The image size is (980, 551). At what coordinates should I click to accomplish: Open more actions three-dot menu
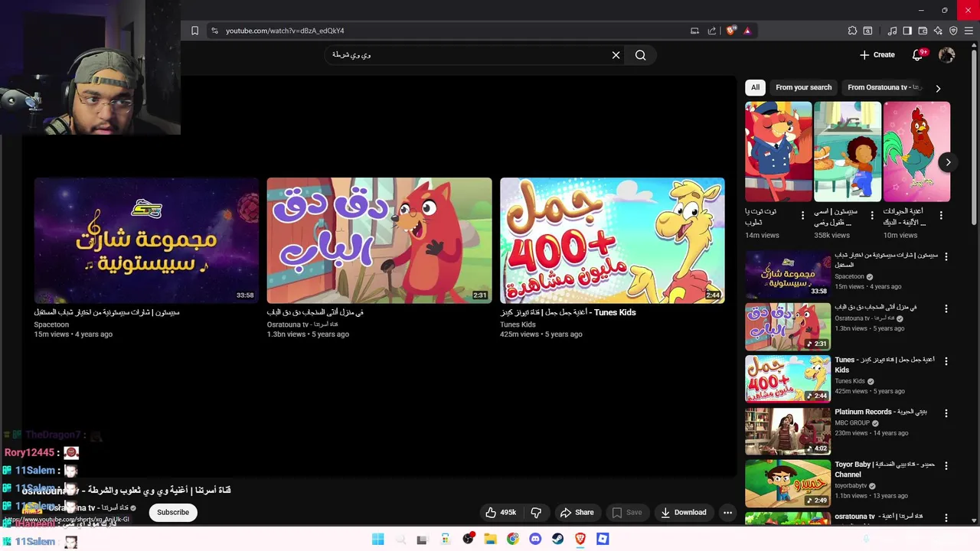[727, 512]
